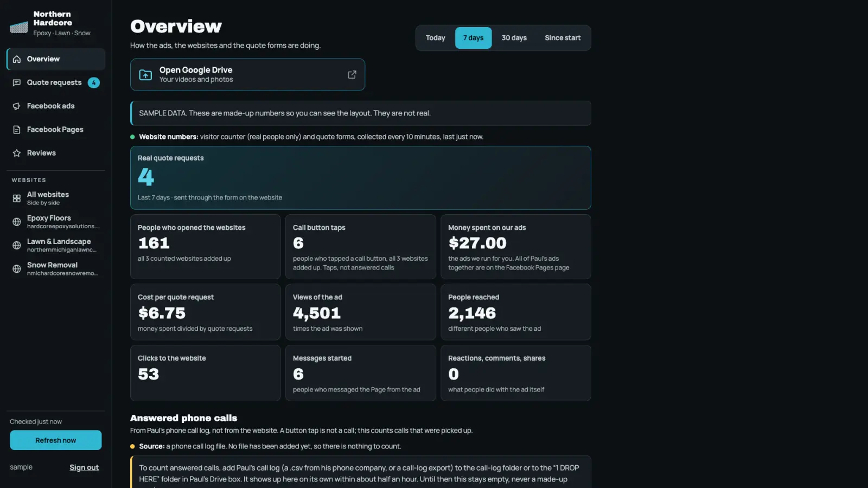Click the Views of the ad card
Viewport: 868px width, 488px height.
(x=361, y=312)
